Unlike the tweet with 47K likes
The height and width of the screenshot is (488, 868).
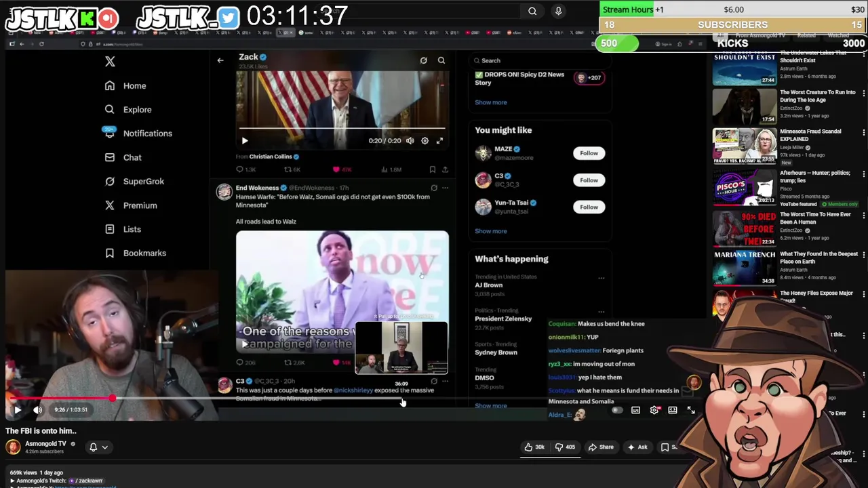pyautogui.click(x=342, y=169)
